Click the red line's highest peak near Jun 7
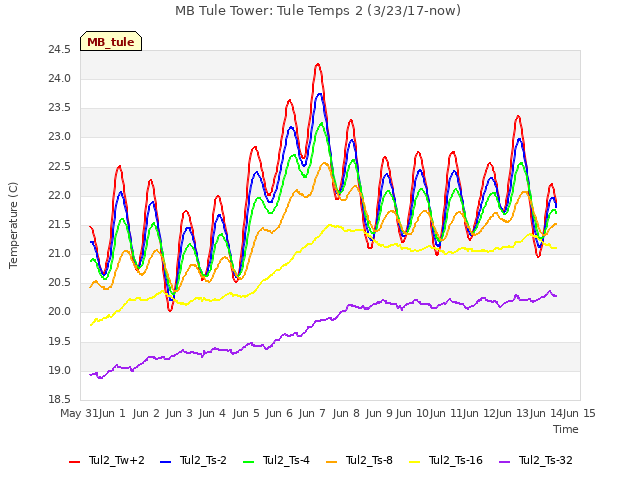This screenshot has width=640, height=480. click(x=318, y=64)
